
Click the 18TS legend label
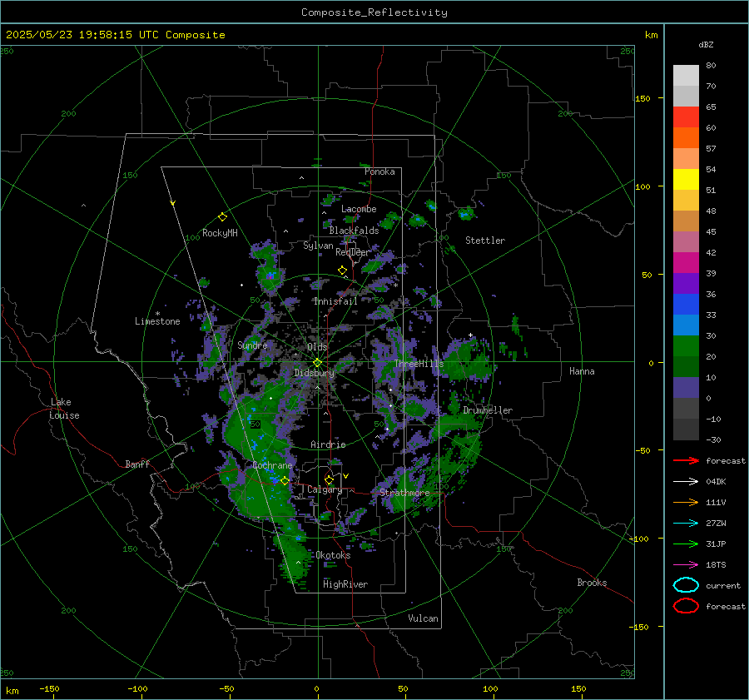coord(716,565)
